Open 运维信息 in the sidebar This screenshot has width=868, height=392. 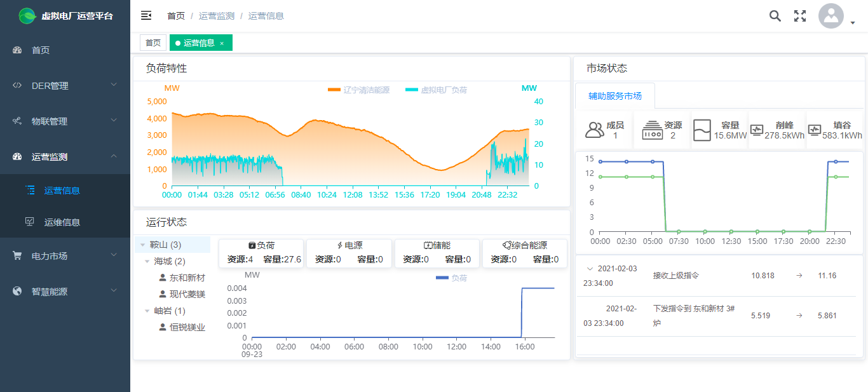pyautogui.click(x=62, y=222)
